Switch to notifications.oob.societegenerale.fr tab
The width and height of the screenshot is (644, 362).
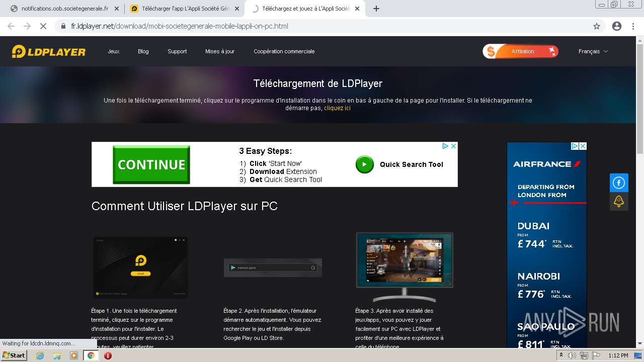tap(64, 9)
